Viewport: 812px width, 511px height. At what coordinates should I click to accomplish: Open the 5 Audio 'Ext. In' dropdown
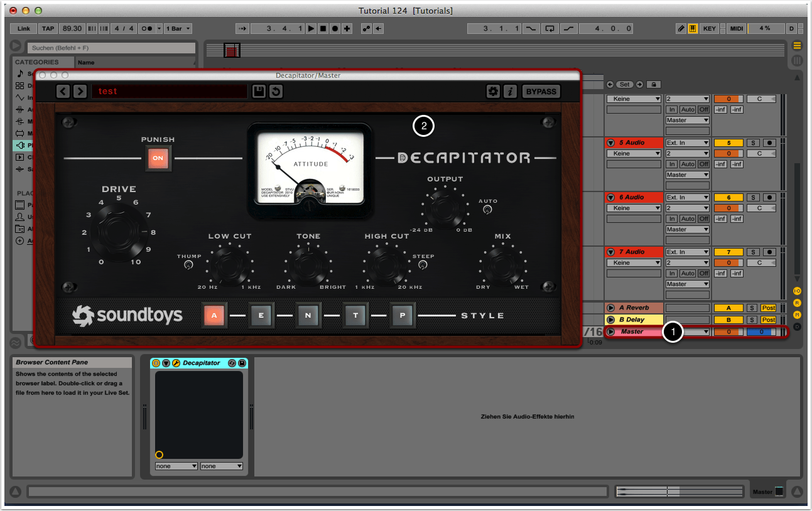(687, 143)
